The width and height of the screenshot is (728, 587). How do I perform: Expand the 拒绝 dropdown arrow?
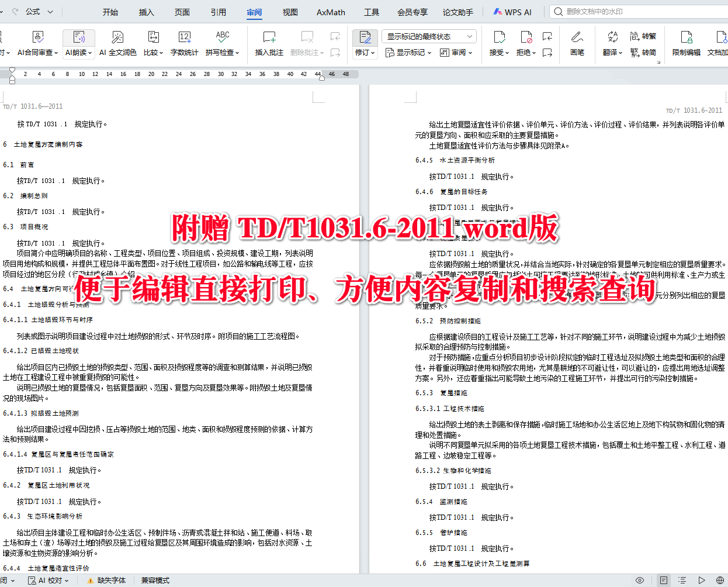click(x=534, y=53)
